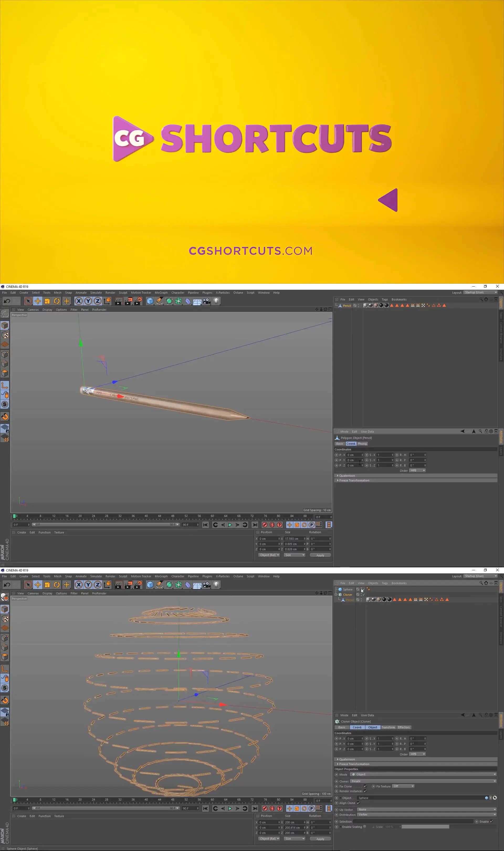Open Object (Rel) dropdown in upper coordinates panel
The height and width of the screenshot is (851, 504).
[269, 555]
